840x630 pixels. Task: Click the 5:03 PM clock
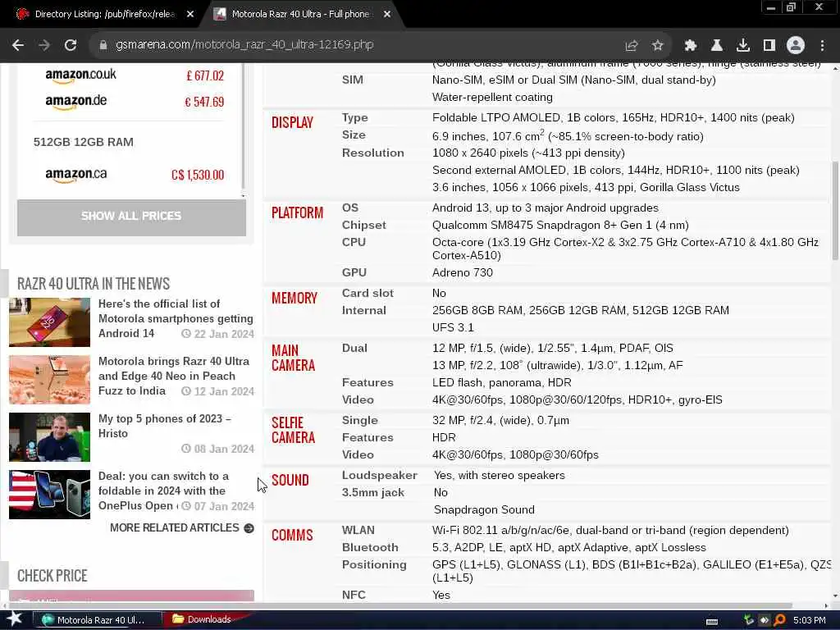(x=809, y=620)
